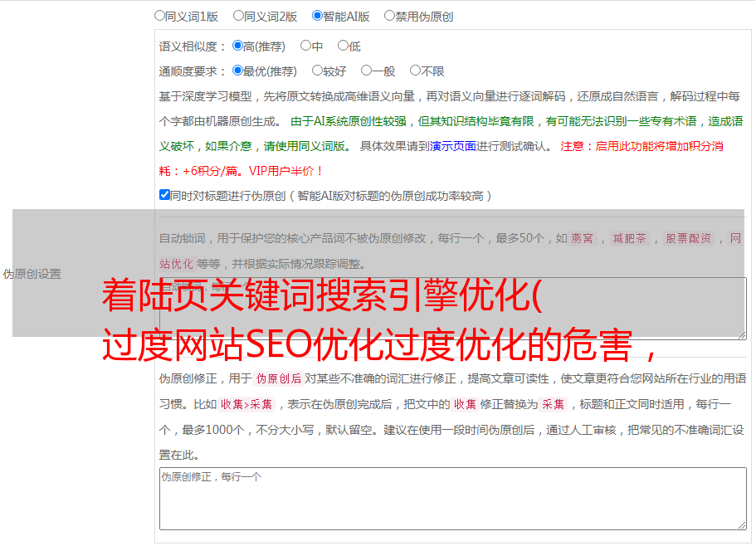Click the 燕窝 example keyword tag
The width and height of the screenshot is (756, 546).
click(x=583, y=238)
